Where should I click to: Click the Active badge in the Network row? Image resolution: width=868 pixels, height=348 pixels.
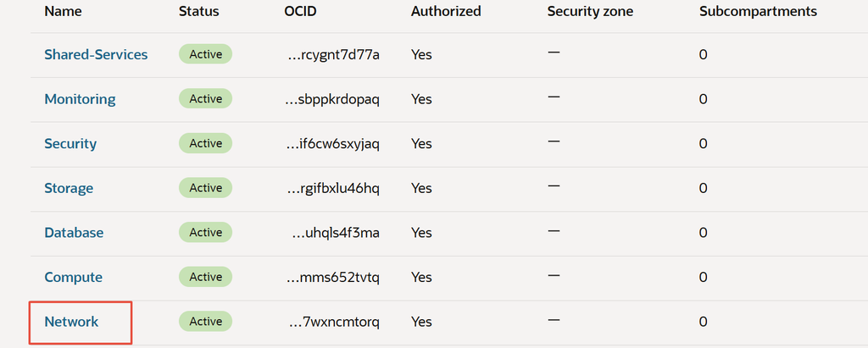(205, 321)
